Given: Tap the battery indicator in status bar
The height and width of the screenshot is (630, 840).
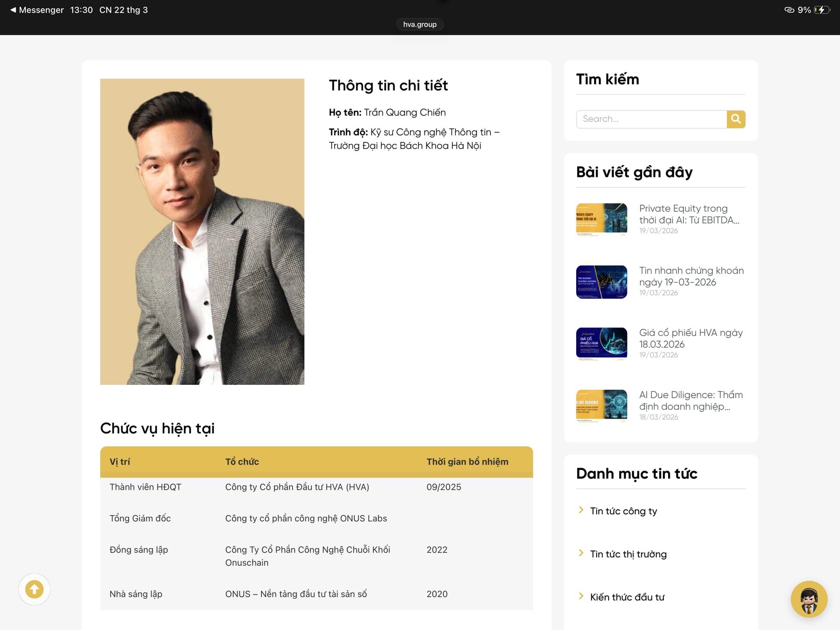Looking at the screenshot, I should 822,10.
